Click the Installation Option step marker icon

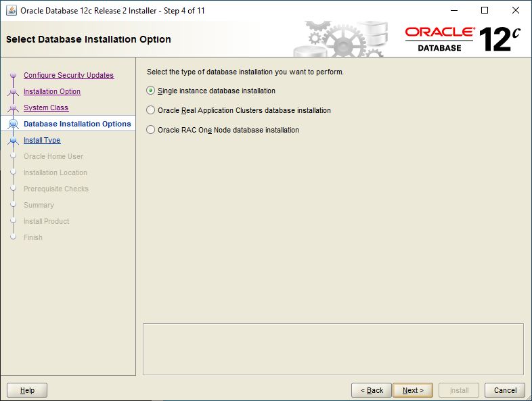point(14,91)
